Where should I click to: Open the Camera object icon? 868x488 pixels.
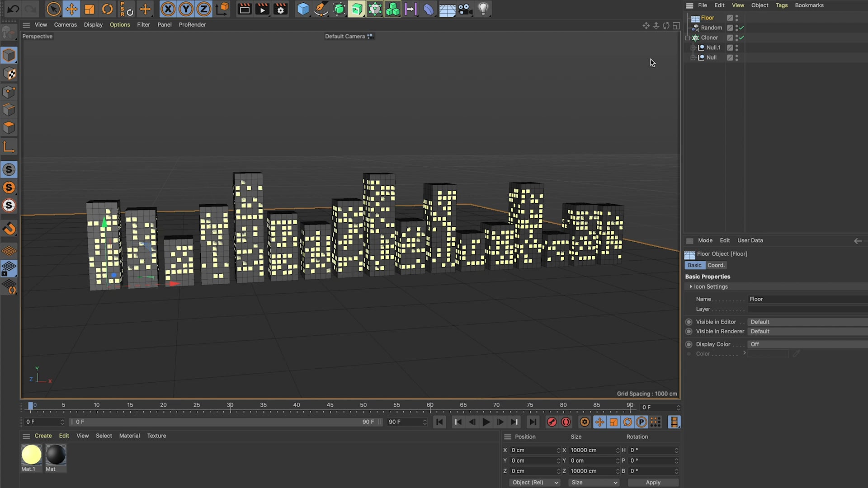pyautogui.click(x=465, y=9)
